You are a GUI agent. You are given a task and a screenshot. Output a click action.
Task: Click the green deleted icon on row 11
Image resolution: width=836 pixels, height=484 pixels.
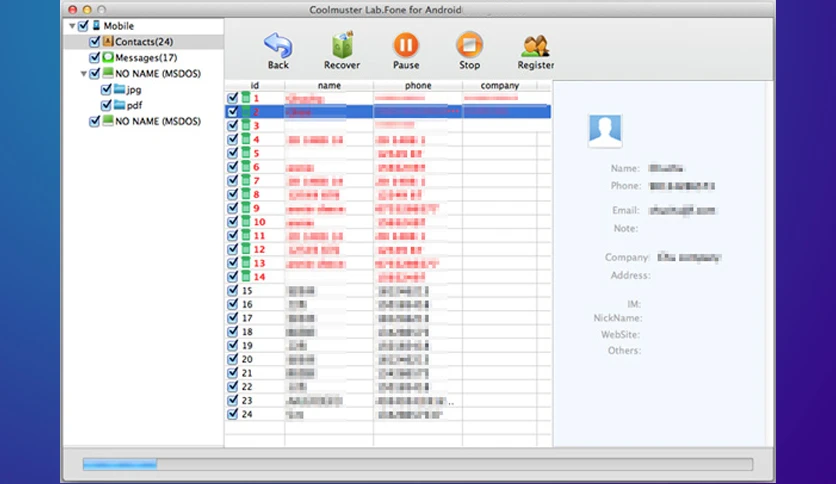pyautogui.click(x=246, y=235)
